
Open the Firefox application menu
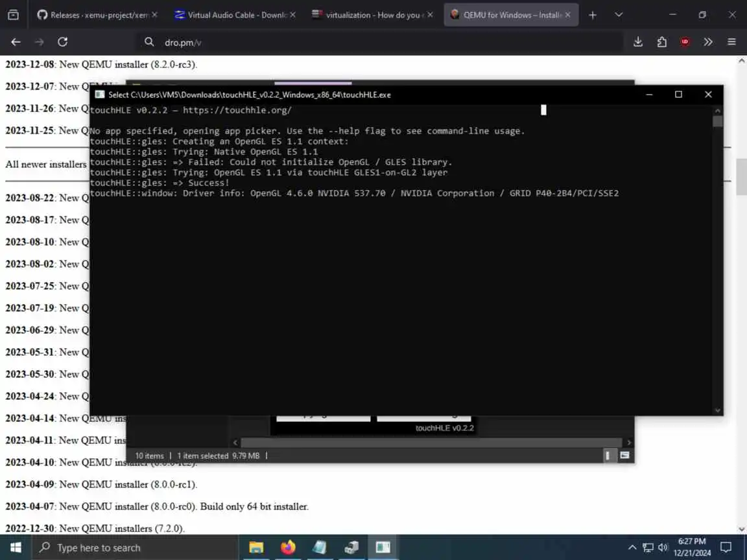tap(731, 42)
